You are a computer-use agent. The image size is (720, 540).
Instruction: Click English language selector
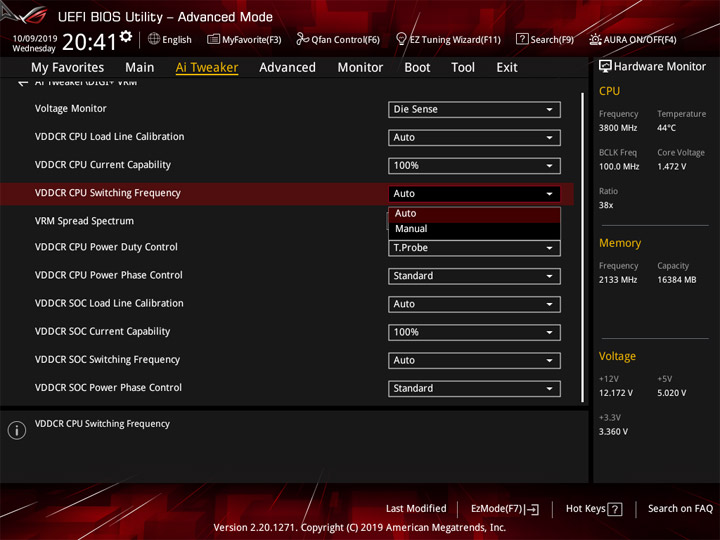tap(177, 40)
